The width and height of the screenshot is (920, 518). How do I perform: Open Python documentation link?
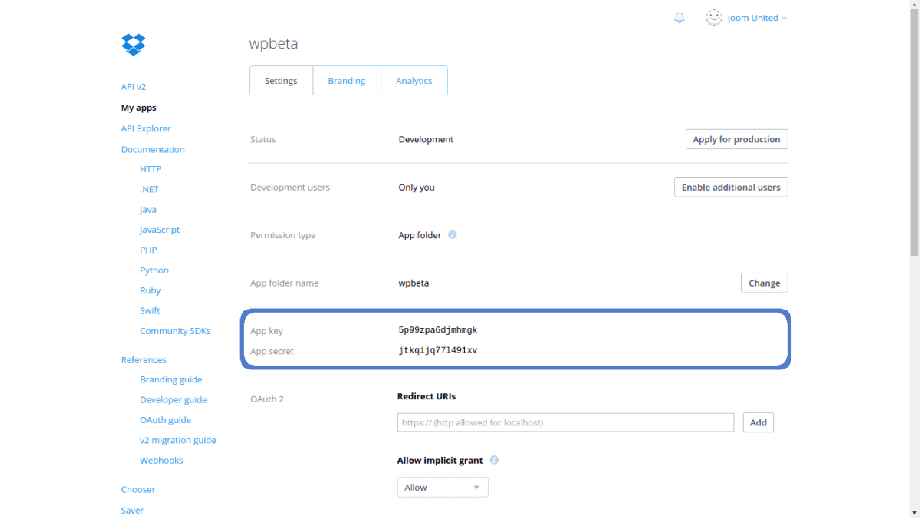point(154,270)
